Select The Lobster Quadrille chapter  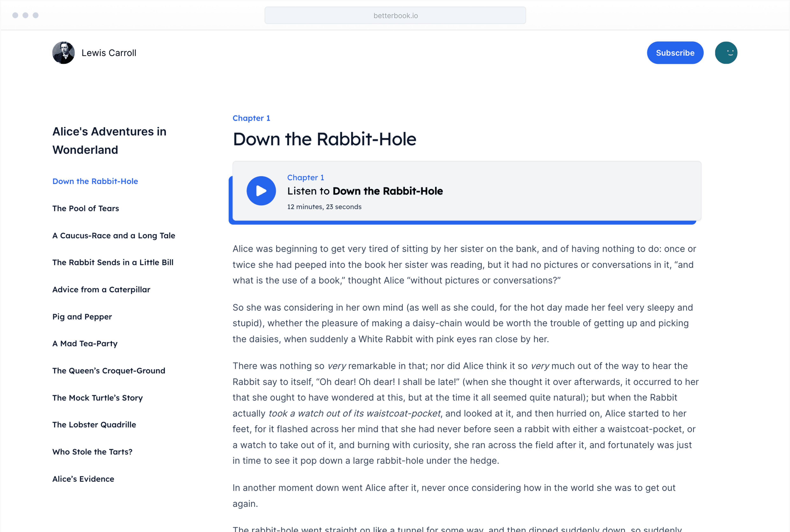coord(94,424)
